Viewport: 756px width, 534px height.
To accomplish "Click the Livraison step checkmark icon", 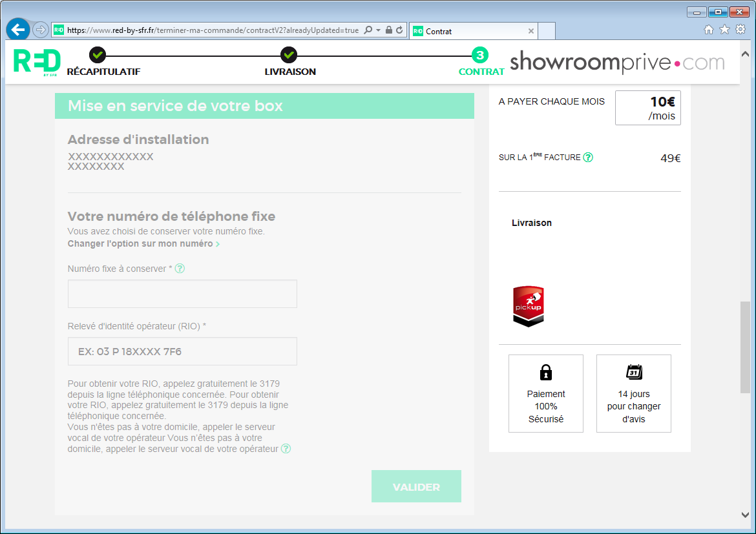I will (x=289, y=55).
